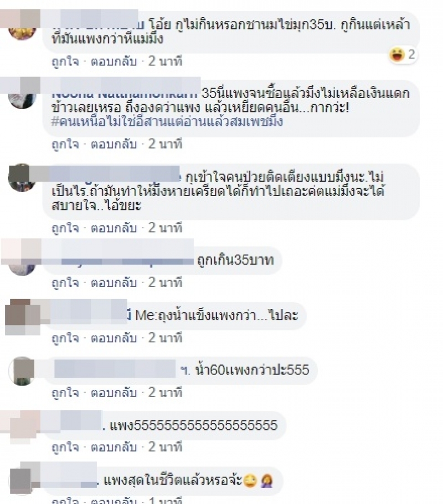
Task: Click ตอบกลับ under the คนป่วยติดเตียง comment
Action: [114, 228]
